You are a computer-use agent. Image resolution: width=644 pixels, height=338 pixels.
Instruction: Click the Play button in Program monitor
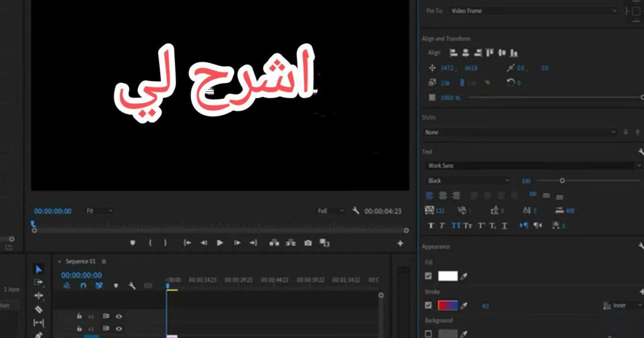219,243
